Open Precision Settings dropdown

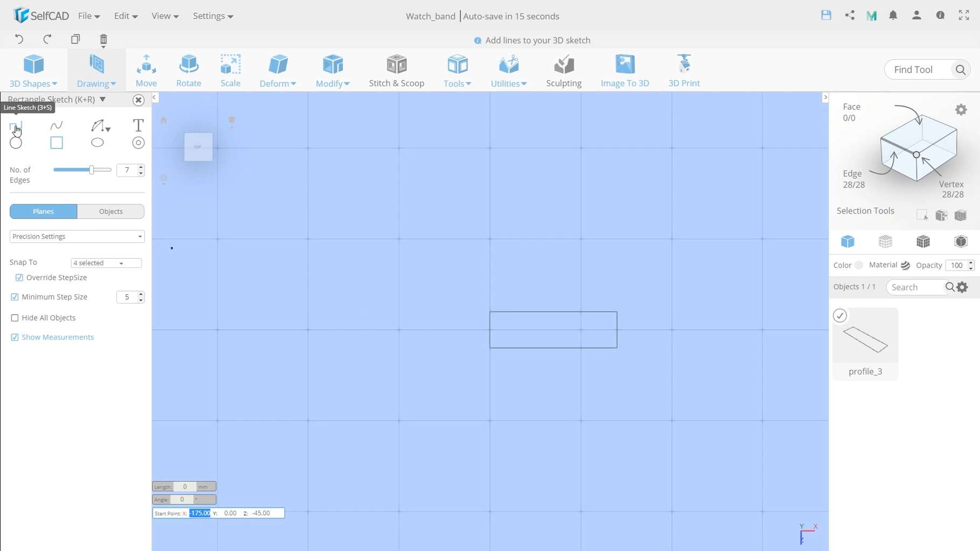[x=77, y=236]
